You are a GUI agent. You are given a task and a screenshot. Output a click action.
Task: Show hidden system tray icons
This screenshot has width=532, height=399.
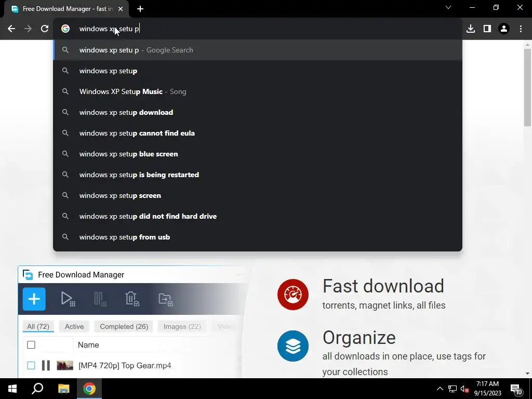pos(440,389)
